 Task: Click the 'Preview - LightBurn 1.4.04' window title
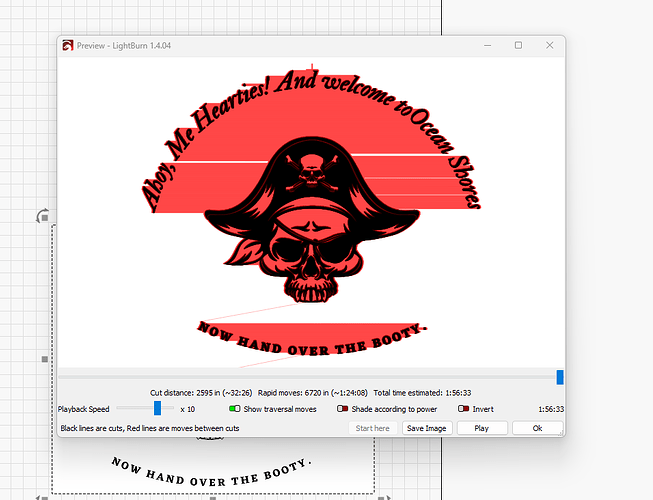coord(124,45)
